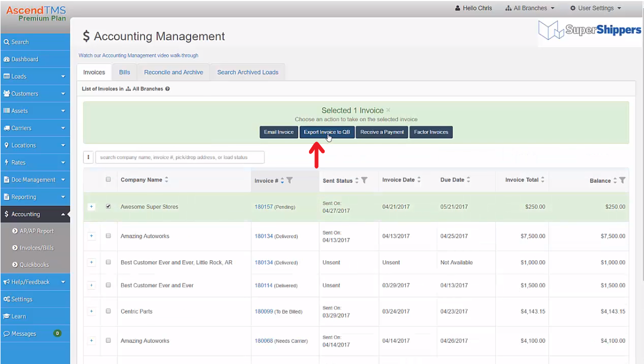The width and height of the screenshot is (644, 364).
Task: Open the All Branches dropdown
Action: point(530,8)
